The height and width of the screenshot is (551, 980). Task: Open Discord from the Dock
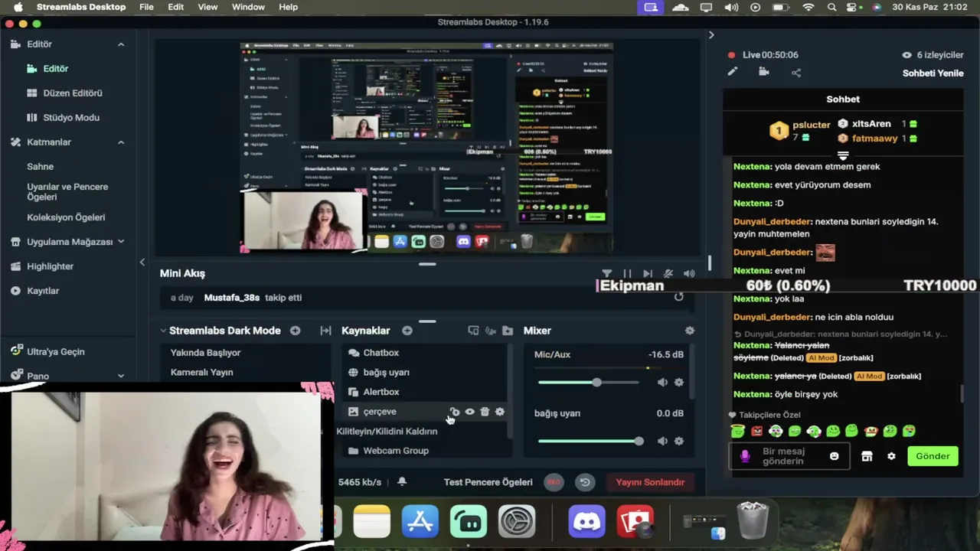pos(587,522)
